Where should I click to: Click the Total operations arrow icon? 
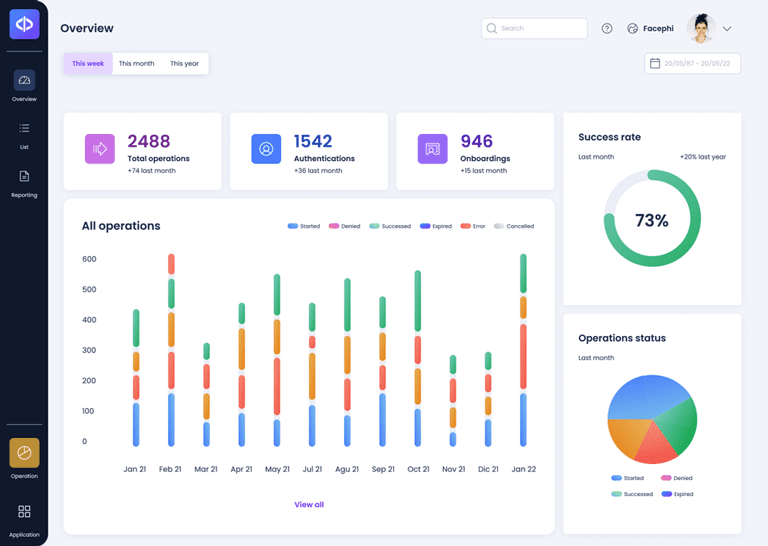99,149
